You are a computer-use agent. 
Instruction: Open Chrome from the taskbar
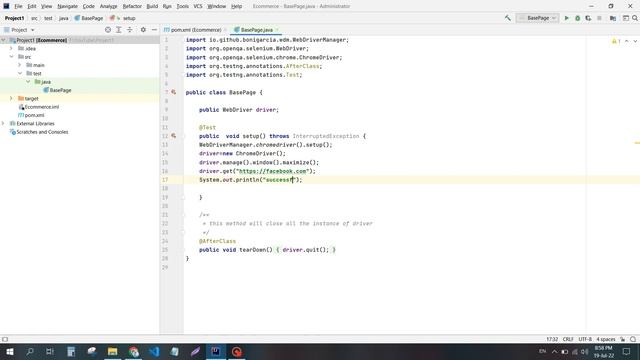pos(133,351)
